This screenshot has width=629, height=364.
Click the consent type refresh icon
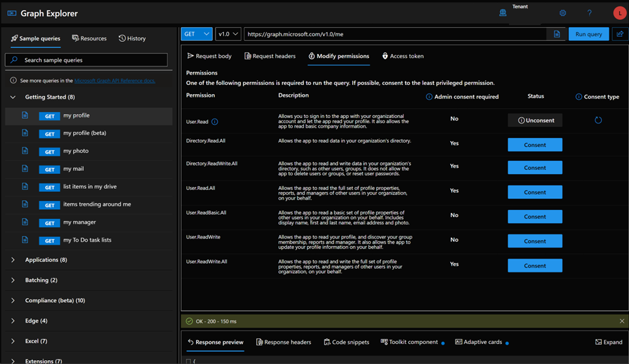[598, 120]
